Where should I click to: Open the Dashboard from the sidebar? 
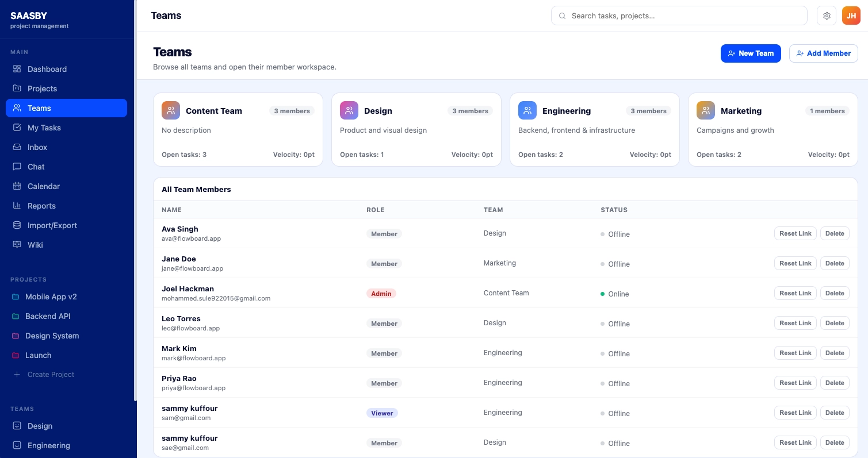point(47,69)
